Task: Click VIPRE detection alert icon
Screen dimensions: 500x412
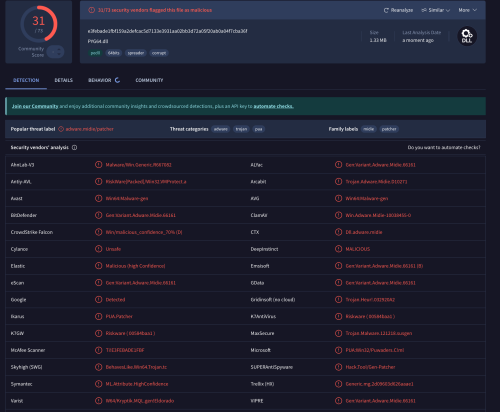Action: (338, 401)
